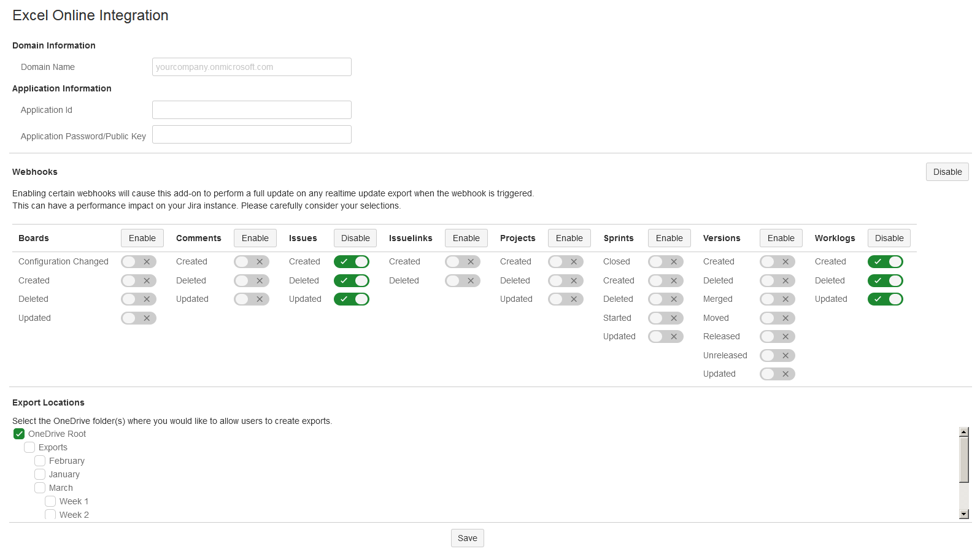Focus the Application Id text field

click(x=252, y=110)
